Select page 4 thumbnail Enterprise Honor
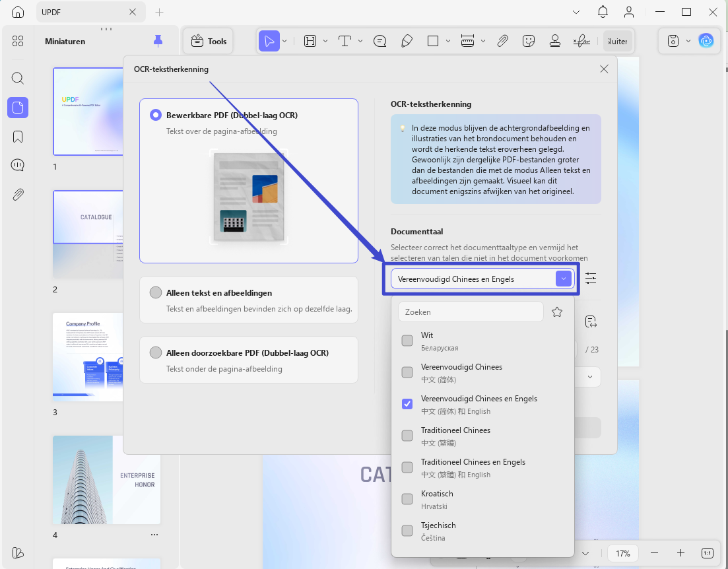This screenshot has height=569, width=728. tap(106, 480)
